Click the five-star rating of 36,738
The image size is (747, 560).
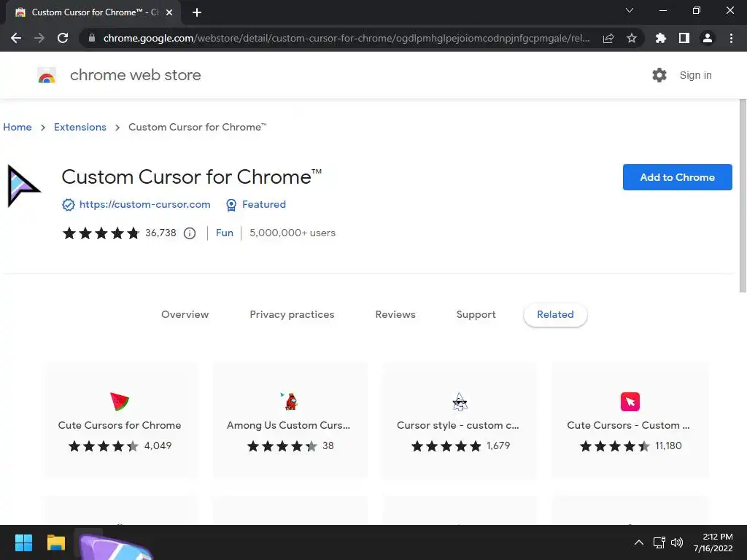click(x=101, y=233)
